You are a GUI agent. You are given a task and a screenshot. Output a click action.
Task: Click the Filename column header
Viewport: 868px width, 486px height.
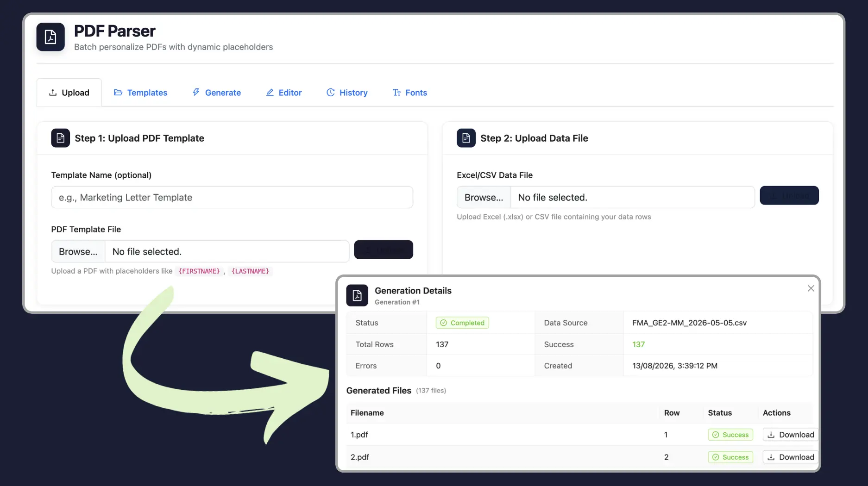coord(367,413)
